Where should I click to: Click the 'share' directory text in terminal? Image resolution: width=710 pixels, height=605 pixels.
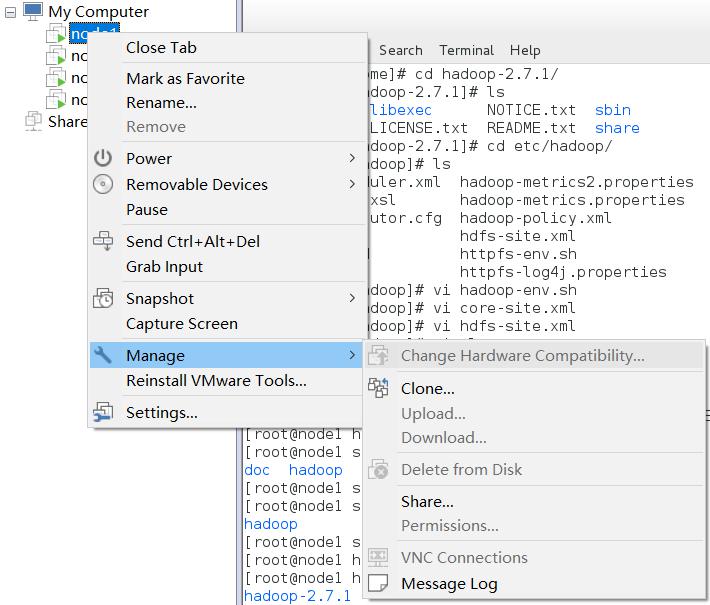tap(617, 128)
